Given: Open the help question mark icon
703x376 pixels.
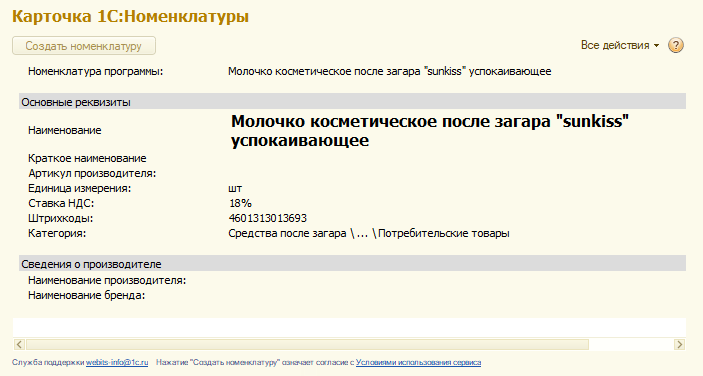Looking at the screenshot, I should point(676,45).
